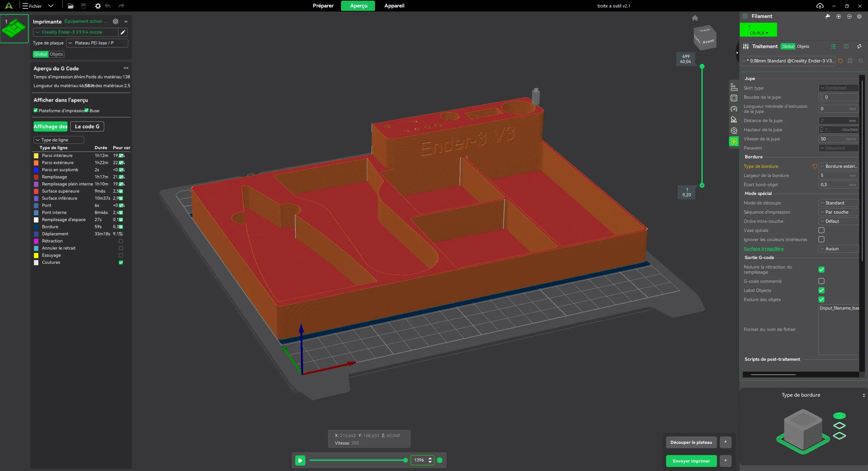Viewport: 868px width, 471px height.
Task: Enable G-code commenté output
Action: 821,281
